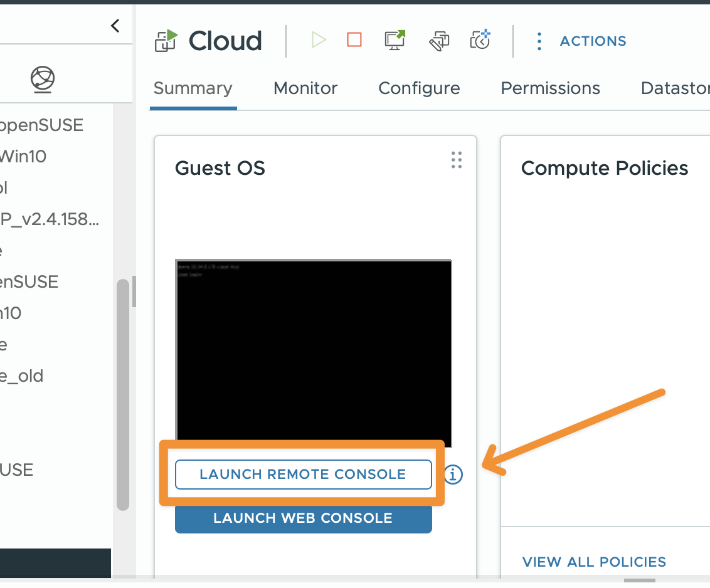Open the View All Policies link
Viewport: 710px width, 588px height.
(x=594, y=562)
